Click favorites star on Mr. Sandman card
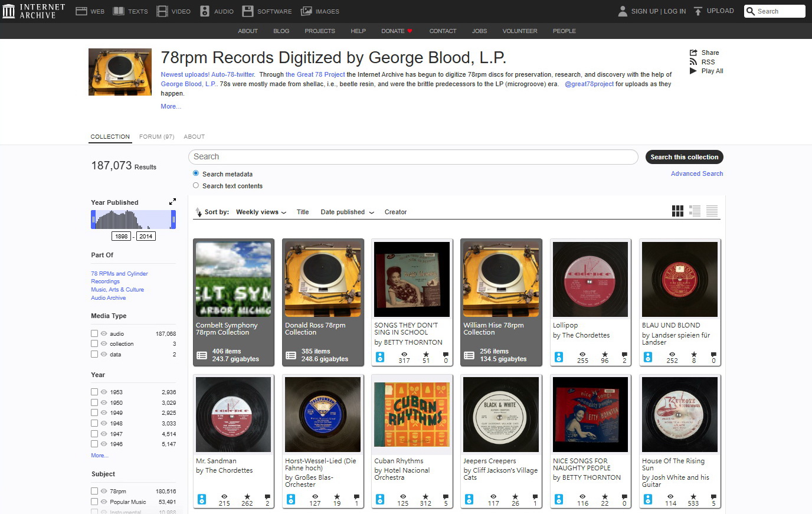Image resolution: width=812 pixels, height=514 pixels. coord(247,497)
